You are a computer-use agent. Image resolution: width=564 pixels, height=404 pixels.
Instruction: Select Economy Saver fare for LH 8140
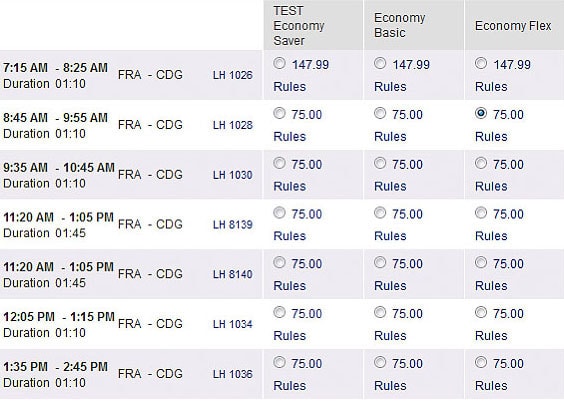(x=279, y=262)
